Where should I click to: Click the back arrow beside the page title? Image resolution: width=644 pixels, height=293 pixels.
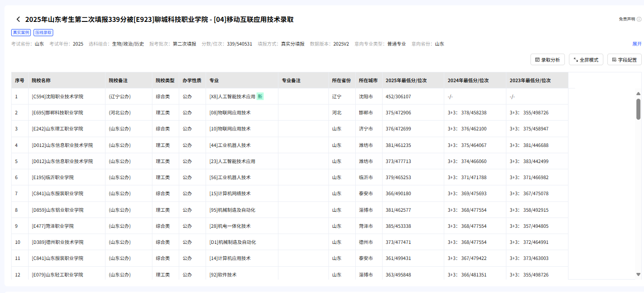(18, 20)
